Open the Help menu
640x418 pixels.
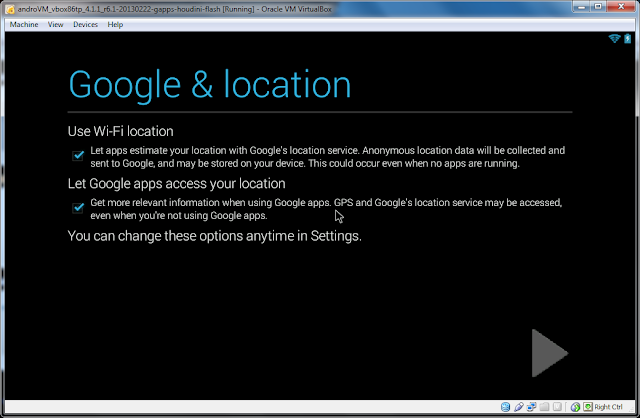(115, 24)
